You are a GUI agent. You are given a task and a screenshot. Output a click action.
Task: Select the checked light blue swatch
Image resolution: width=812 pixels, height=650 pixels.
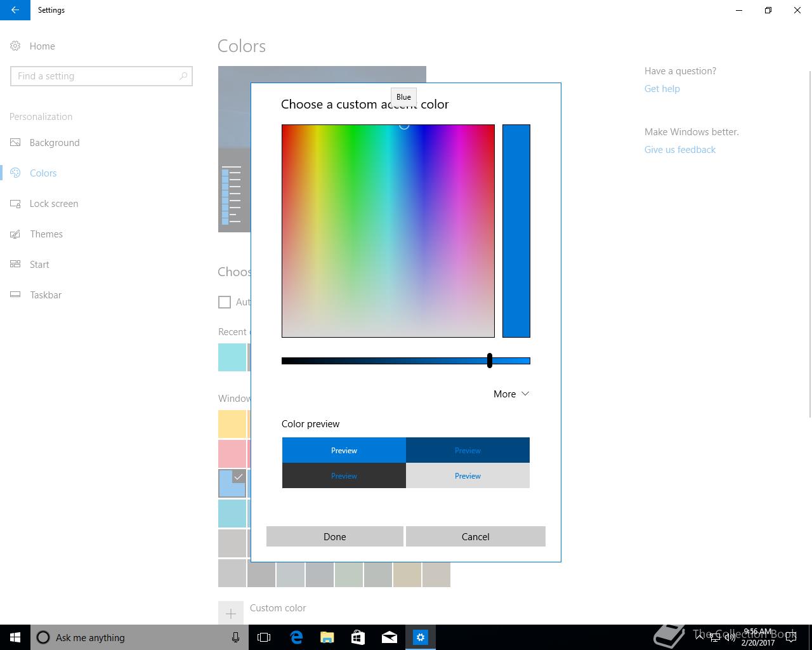(x=232, y=483)
